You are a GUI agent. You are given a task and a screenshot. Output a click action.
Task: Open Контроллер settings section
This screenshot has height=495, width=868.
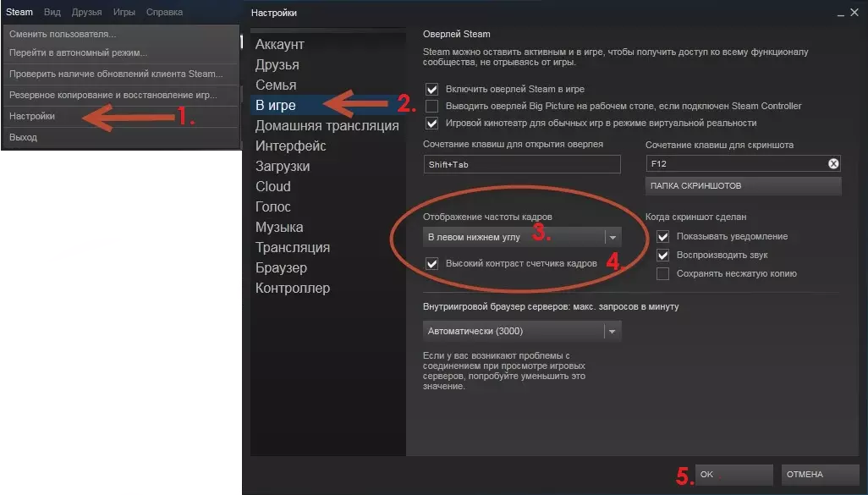[327, 288]
